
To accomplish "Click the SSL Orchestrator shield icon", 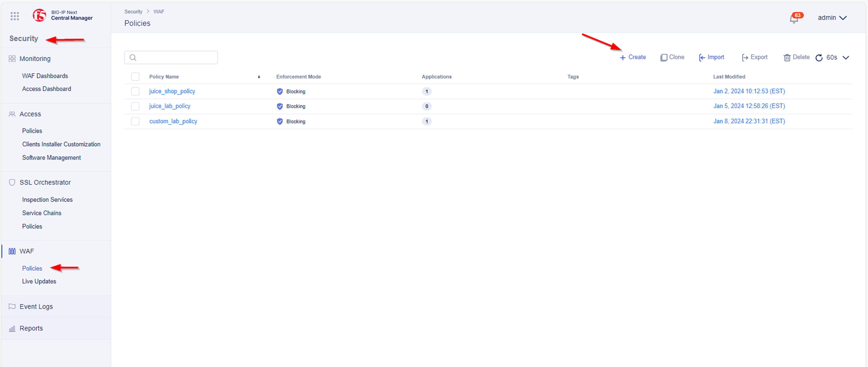I will point(12,183).
